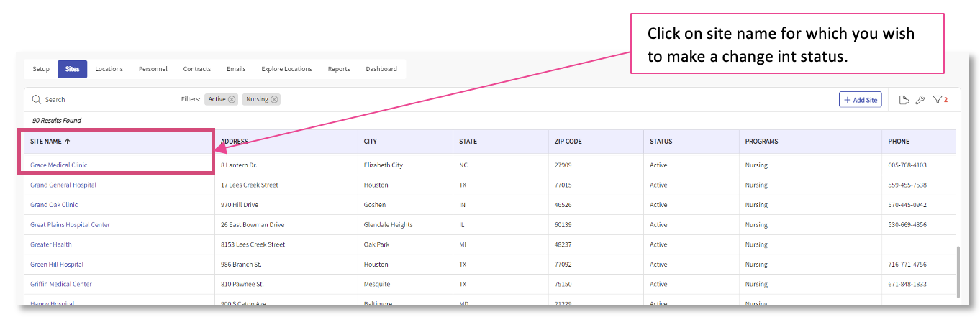
Task: Open the Greater Health site link
Action: click(51, 244)
